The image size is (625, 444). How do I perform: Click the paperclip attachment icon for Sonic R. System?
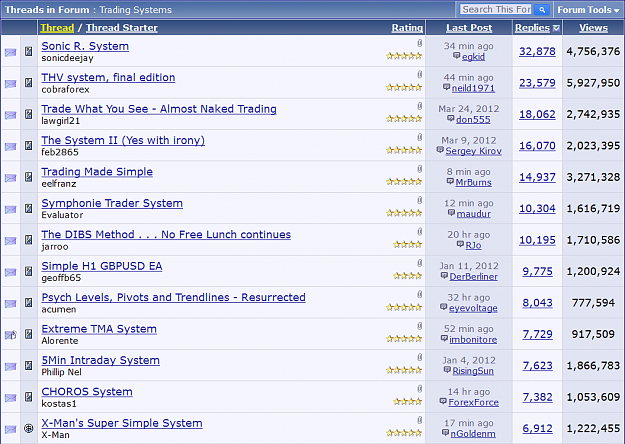pyautogui.click(x=419, y=43)
